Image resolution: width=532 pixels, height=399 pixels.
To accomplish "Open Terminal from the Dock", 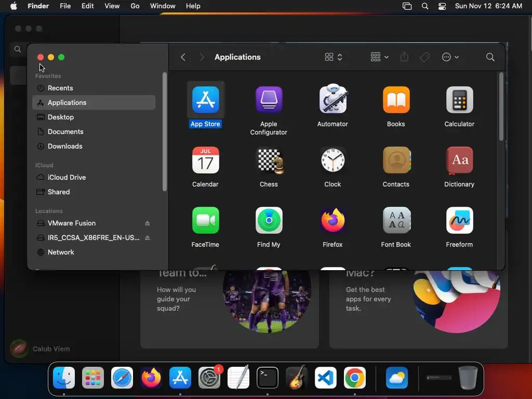I will [x=268, y=378].
